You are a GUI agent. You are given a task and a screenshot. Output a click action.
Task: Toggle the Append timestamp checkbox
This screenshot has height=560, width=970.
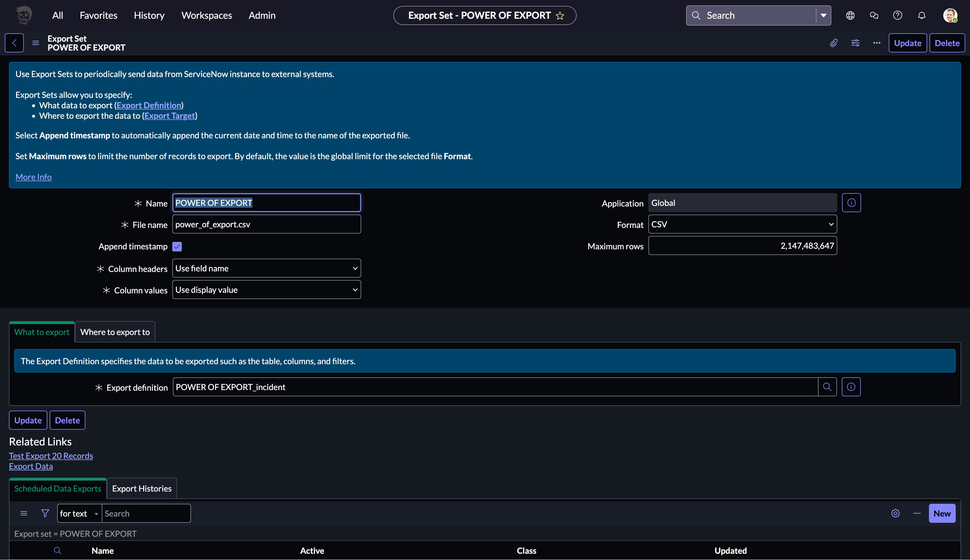point(177,247)
